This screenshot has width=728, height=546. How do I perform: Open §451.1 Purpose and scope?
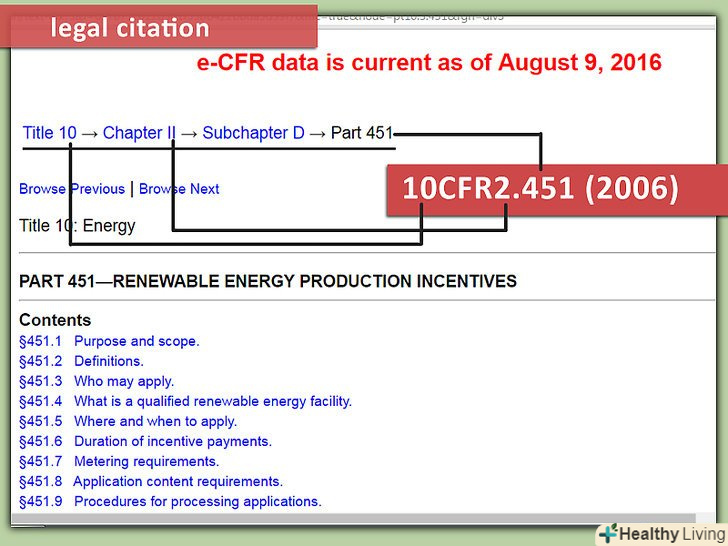pyautogui.click(x=109, y=341)
